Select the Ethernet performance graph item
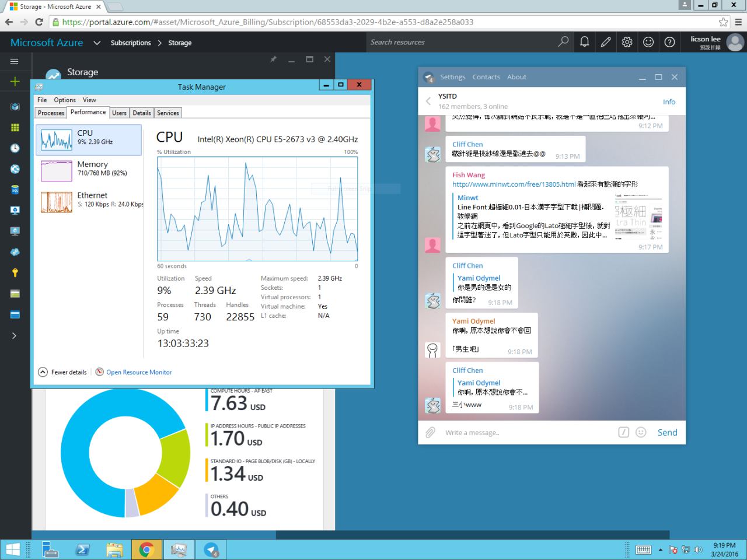The image size is (747, 560). click(x=89, y=201)
